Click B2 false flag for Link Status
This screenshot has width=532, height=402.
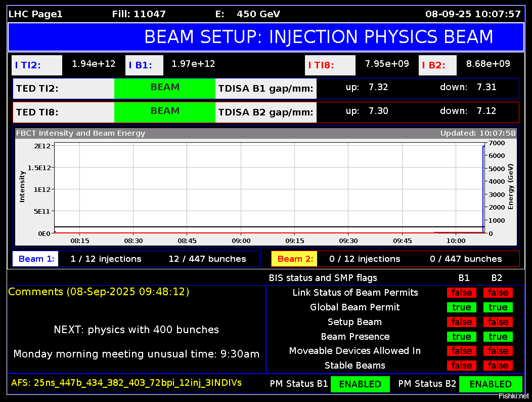coord(498,293)
